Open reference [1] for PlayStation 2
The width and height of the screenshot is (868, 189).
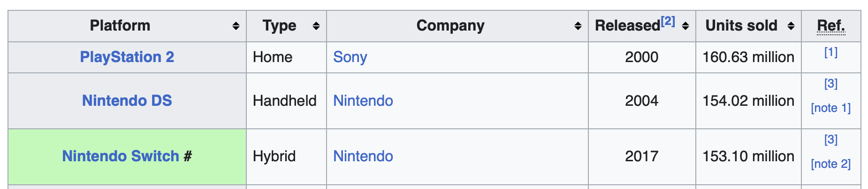point(831,52)
